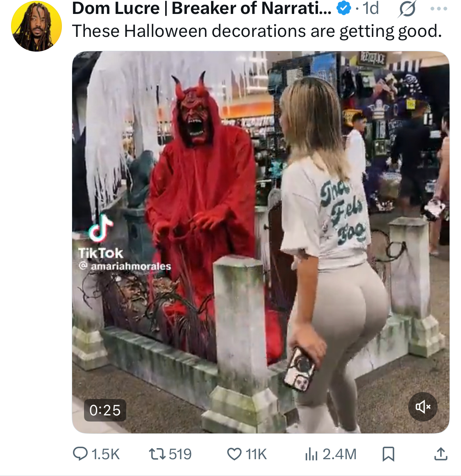Click the blue verified badge
Image resolution: width=461 pixels, height=476 pixels.
pyautogui.click(x=344, y=8)
